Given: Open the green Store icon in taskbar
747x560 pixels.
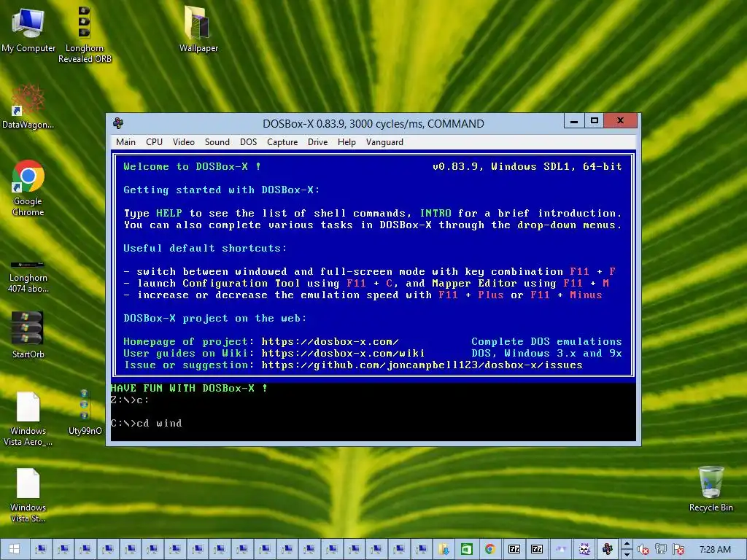Looking at the screenshot, I should point(467,549).
